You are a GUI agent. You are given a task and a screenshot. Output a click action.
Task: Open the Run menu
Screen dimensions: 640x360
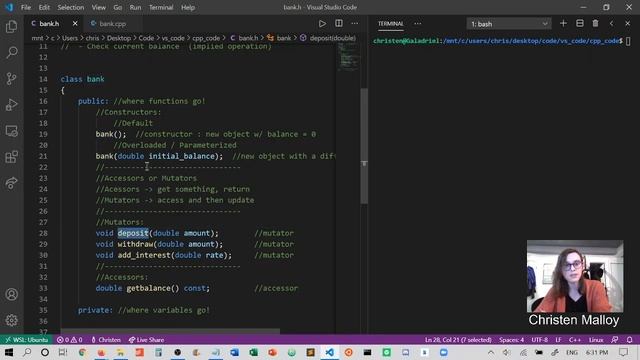click(x=135, y=7)
